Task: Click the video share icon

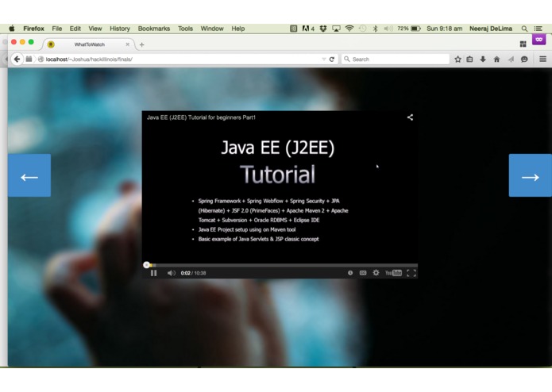Action: coord(410,117)
